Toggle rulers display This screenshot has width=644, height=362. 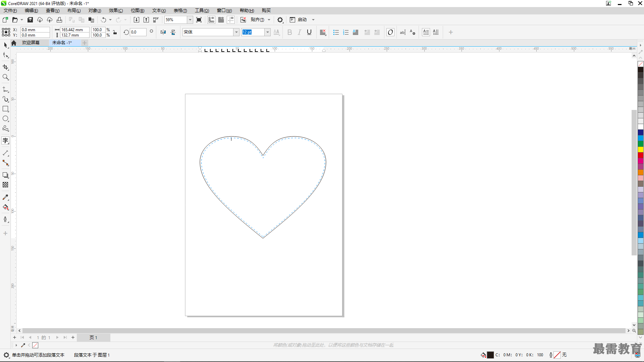[211, 20]
